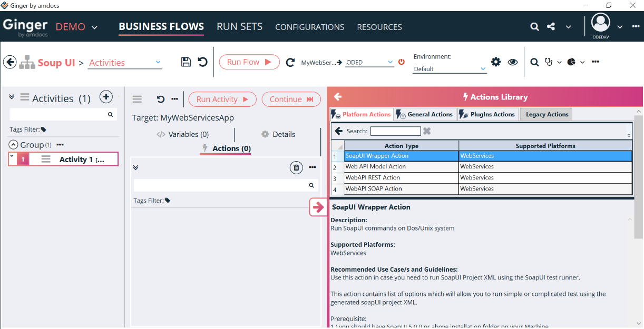Collapse the Group with its circle chevron

tap(14, 145)
